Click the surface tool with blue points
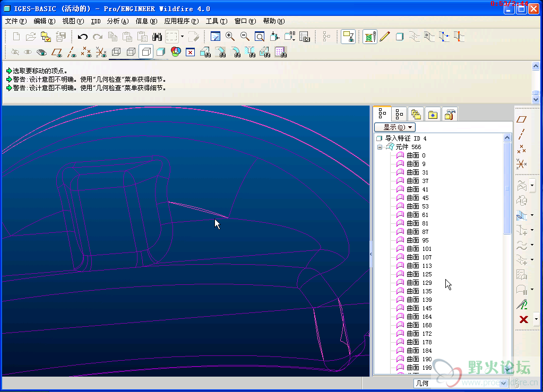543x392 pixels. pyautogui.click(x=444, y=37)
